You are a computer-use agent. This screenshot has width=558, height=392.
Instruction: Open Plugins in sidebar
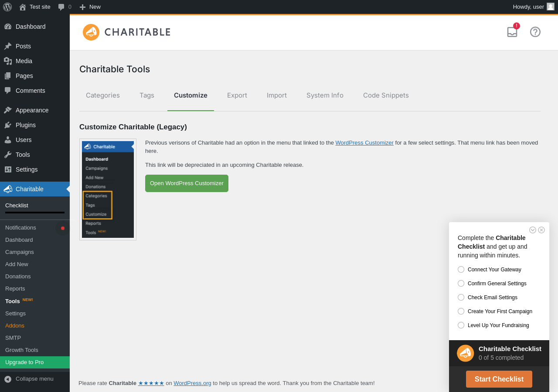[x=35, y=125]
